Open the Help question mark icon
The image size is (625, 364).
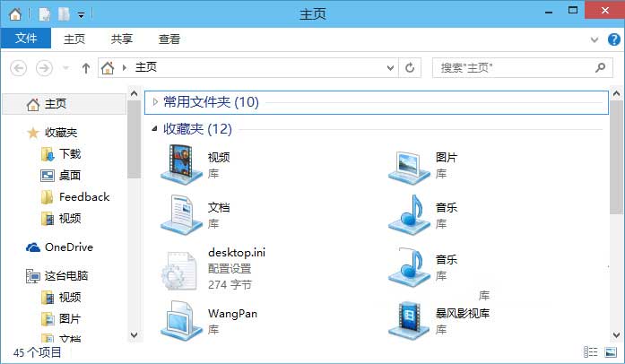[614, 39]
